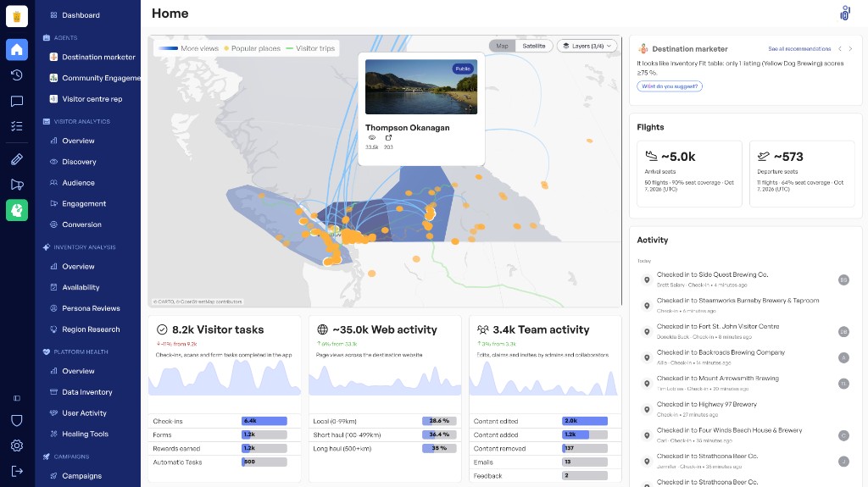Click the external link icon on Thompson Okanagan card

pos(388,138)
